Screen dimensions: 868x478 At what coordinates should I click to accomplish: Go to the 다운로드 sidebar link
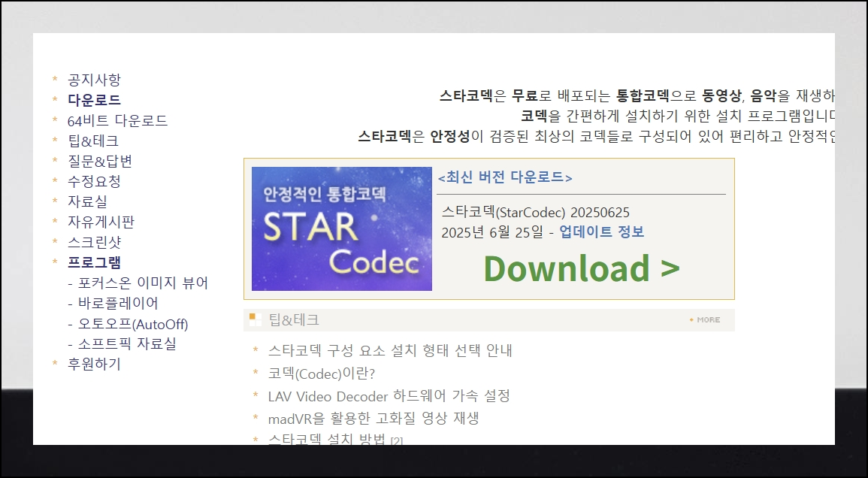94,100
